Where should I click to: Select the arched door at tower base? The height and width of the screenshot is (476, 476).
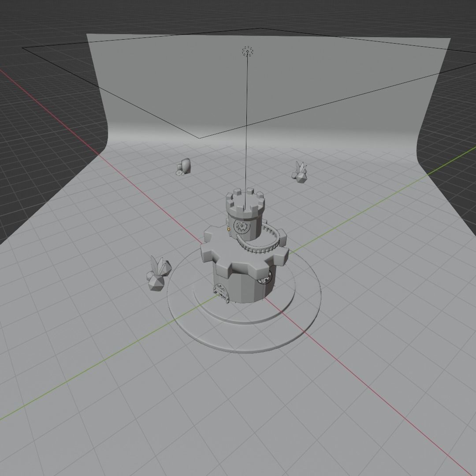221,293
